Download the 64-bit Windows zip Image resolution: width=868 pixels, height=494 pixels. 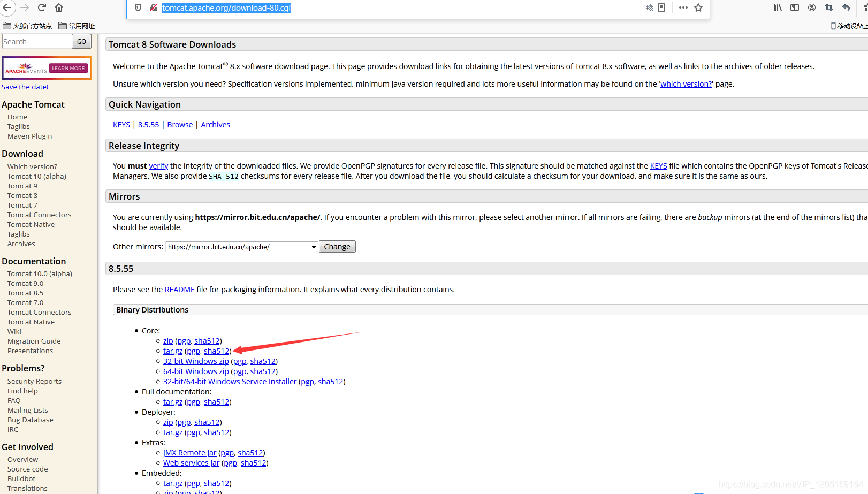[196, 371]
